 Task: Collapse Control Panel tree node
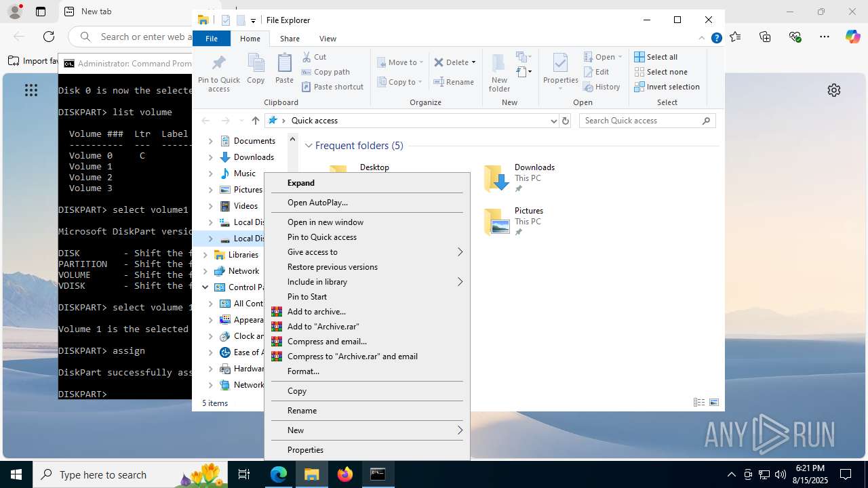205,287
